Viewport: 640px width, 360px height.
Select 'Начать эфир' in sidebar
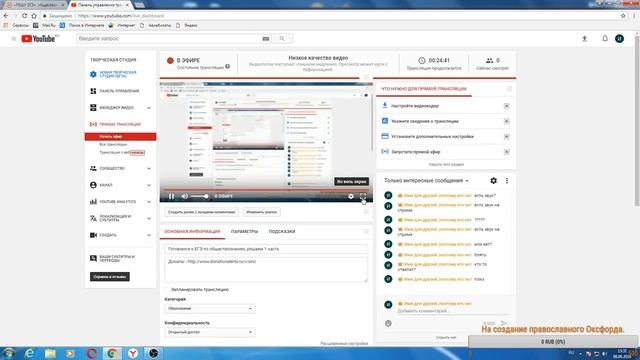(x=120, y=136)
